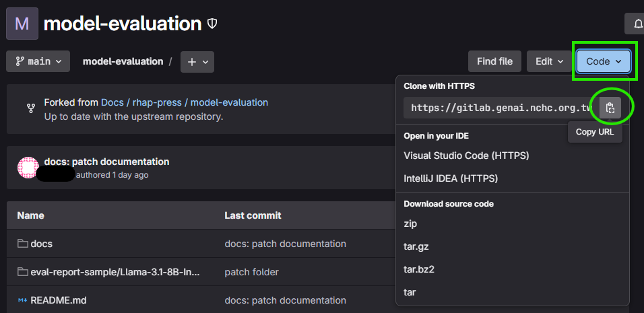
Task: Expand the Edit dropdown
Action: click(549, 61)
